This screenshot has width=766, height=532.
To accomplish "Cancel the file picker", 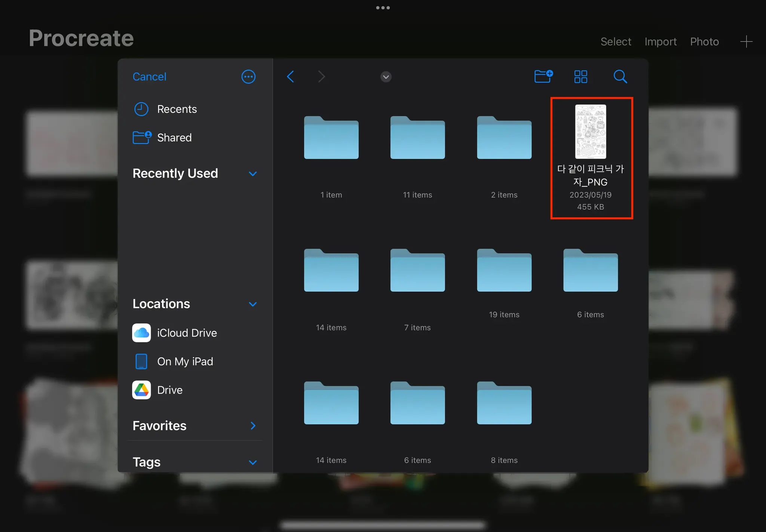I will 149,77.
